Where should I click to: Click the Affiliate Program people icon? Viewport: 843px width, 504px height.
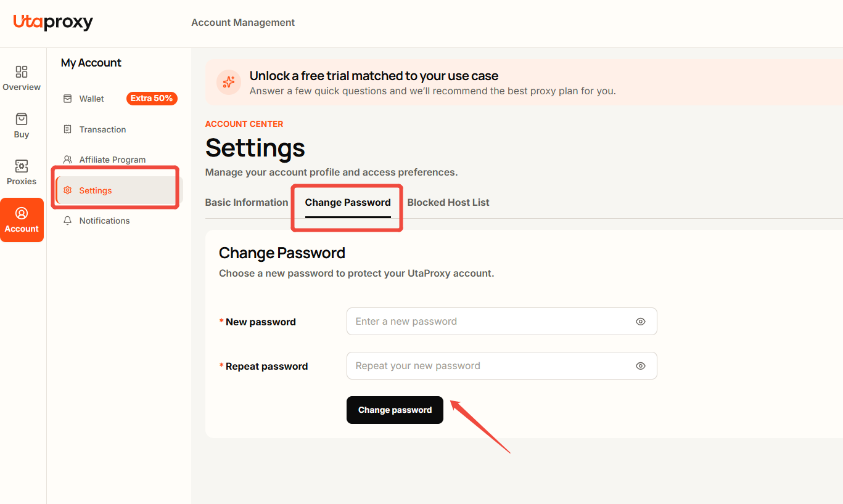click(x=68, y=160)
